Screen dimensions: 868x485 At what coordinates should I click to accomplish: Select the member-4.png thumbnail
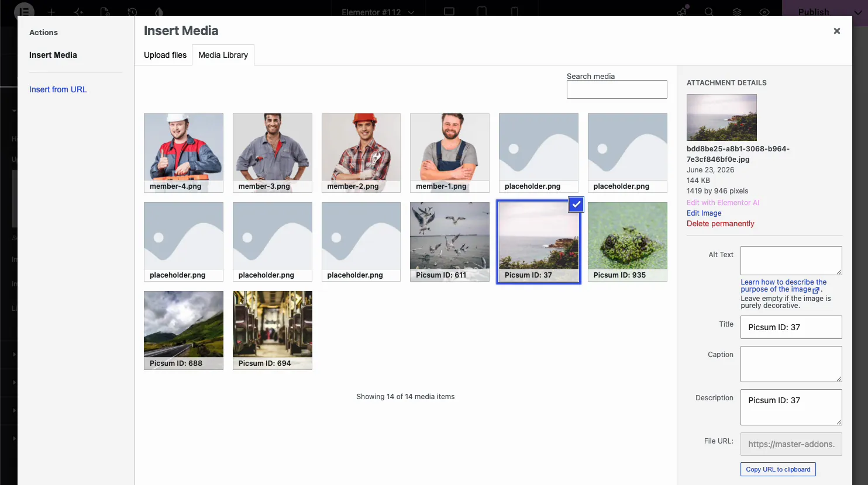pos(184,153)
